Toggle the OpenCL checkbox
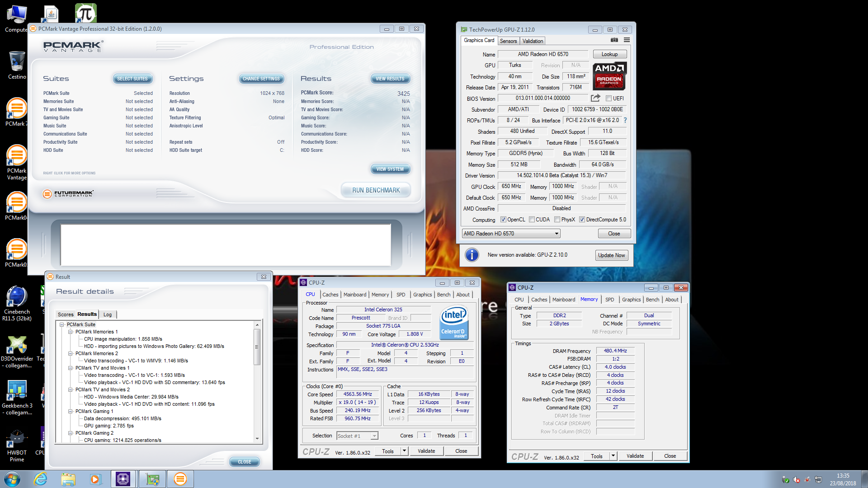This screenshot has width=868, height=488. click(x=503, y=220)
